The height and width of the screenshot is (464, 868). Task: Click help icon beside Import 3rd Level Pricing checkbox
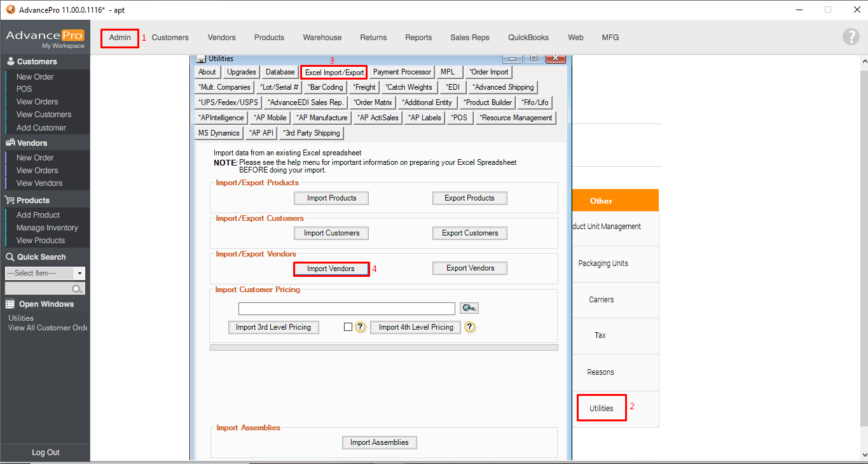361,327
